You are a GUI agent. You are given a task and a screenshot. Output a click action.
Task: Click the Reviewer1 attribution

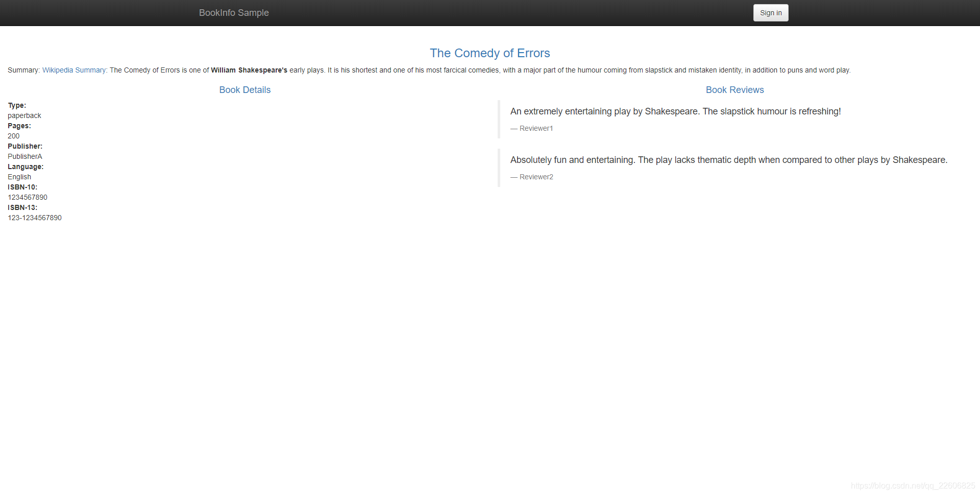point(532,128)
